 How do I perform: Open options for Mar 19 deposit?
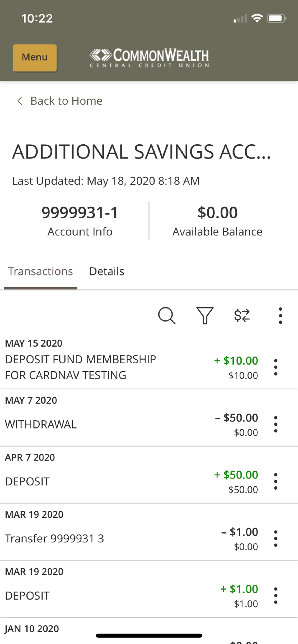coord(275,596)
